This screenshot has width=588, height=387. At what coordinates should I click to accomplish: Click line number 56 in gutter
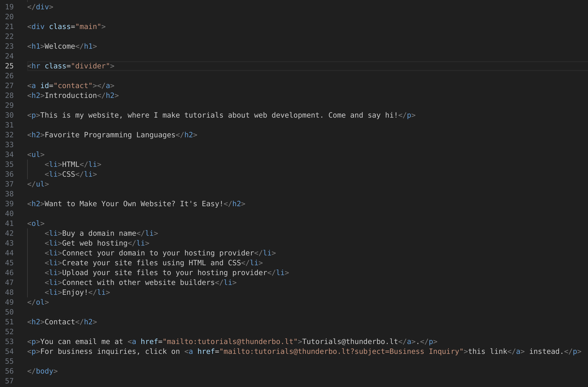[x=9, y=371]
